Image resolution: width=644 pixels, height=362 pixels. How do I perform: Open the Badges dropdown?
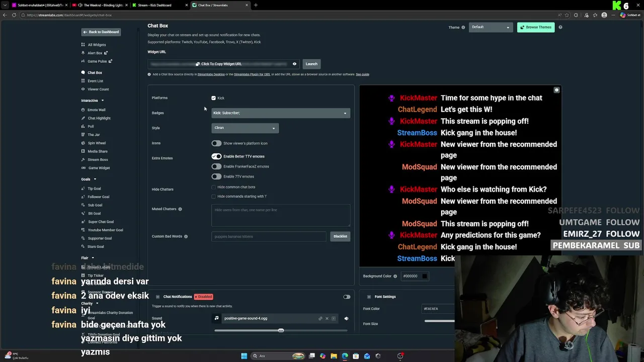point(280,113)
